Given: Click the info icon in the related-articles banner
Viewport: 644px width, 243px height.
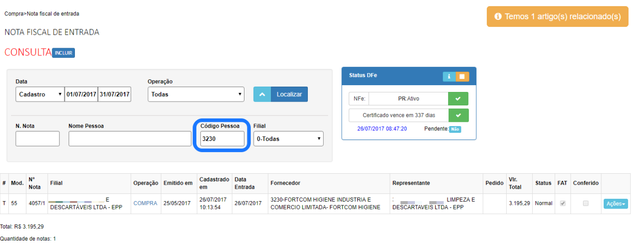Looking at the screenshot, I should [x=498, y=16].
